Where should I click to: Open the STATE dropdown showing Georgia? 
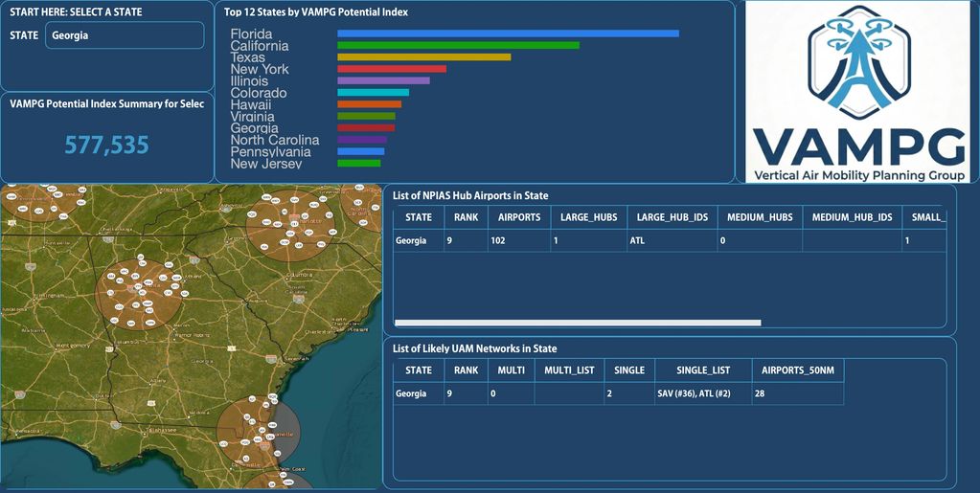tap(125, 35)
